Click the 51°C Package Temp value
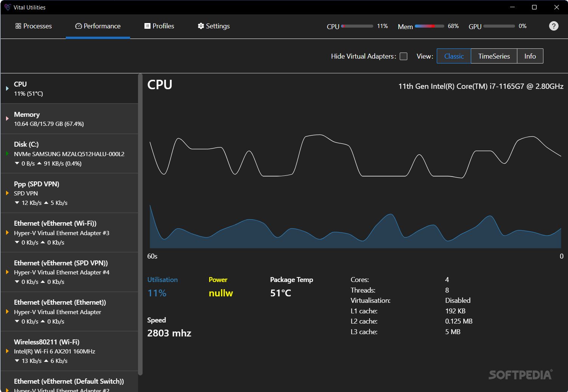This screenshot has height=392, width=568. 281,293
